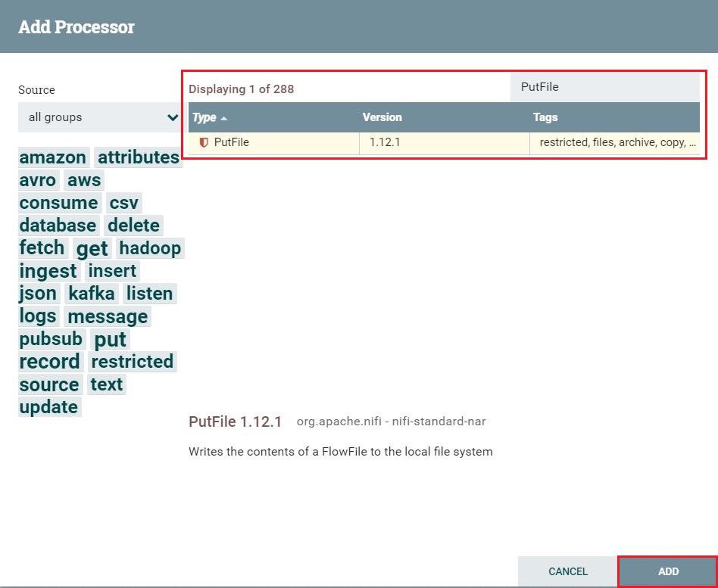
Task: Click the hadoop tag
Action: point(150,248)
